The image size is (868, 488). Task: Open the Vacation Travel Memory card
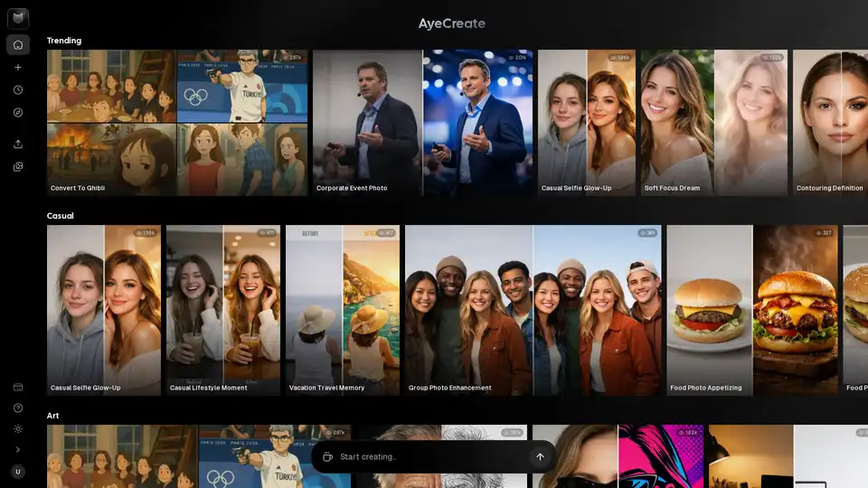(343, 310)
